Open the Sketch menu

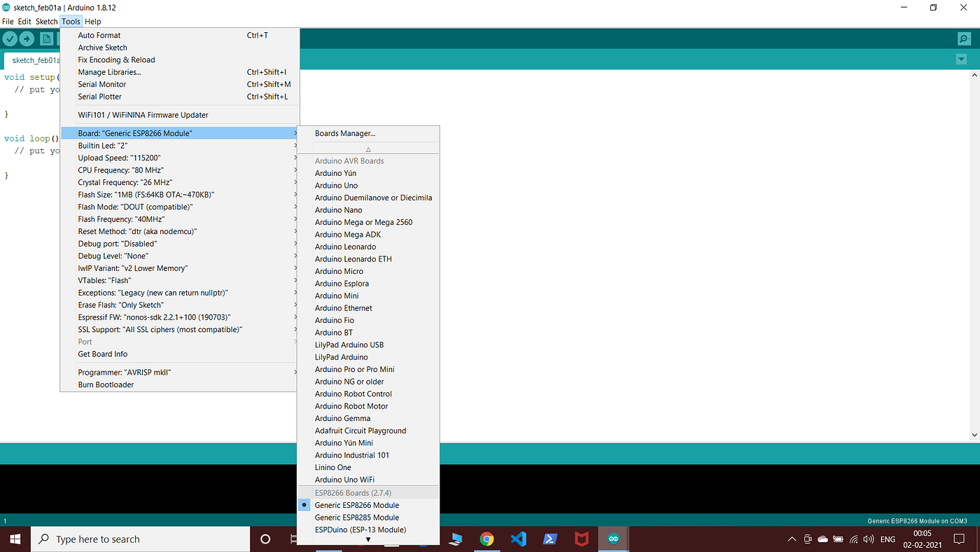[x=47, y=22]
